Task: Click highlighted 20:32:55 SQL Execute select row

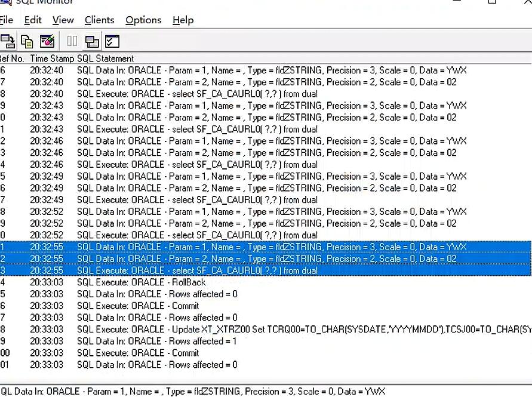Action: pos(266,270)
